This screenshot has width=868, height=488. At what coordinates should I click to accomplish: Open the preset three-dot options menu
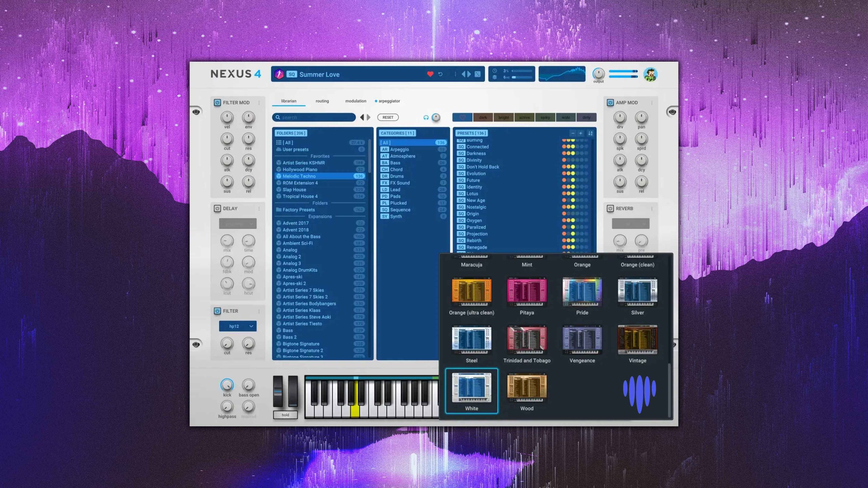(455, 74)
